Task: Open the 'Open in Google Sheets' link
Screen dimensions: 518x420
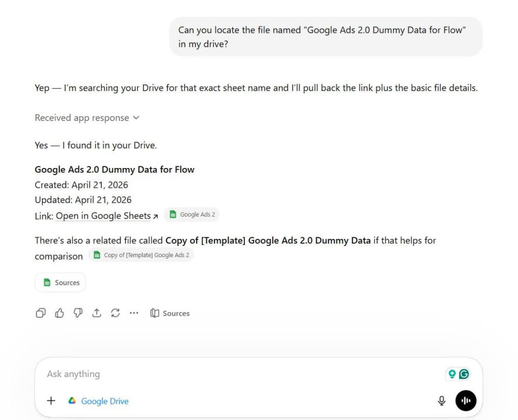Action: 103,216
